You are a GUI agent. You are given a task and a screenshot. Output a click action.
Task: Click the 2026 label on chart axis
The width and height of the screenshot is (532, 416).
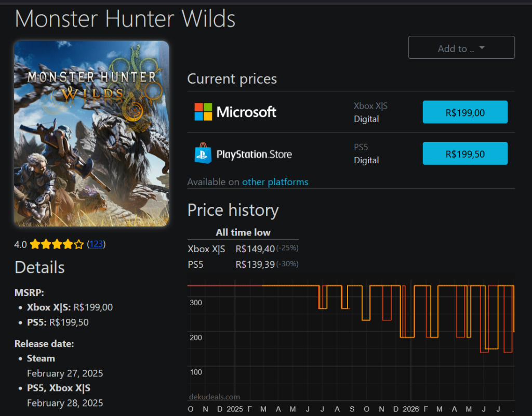point(410,409)
